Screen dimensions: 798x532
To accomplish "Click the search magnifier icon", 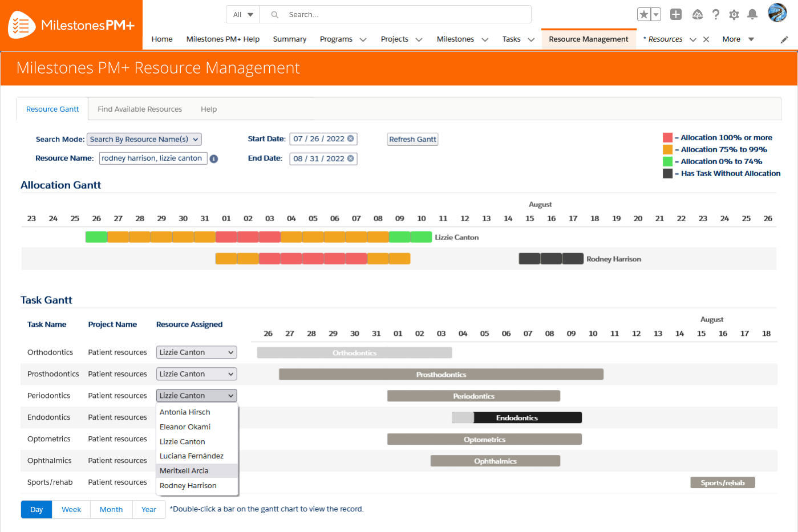I will (x=274, y=14).
